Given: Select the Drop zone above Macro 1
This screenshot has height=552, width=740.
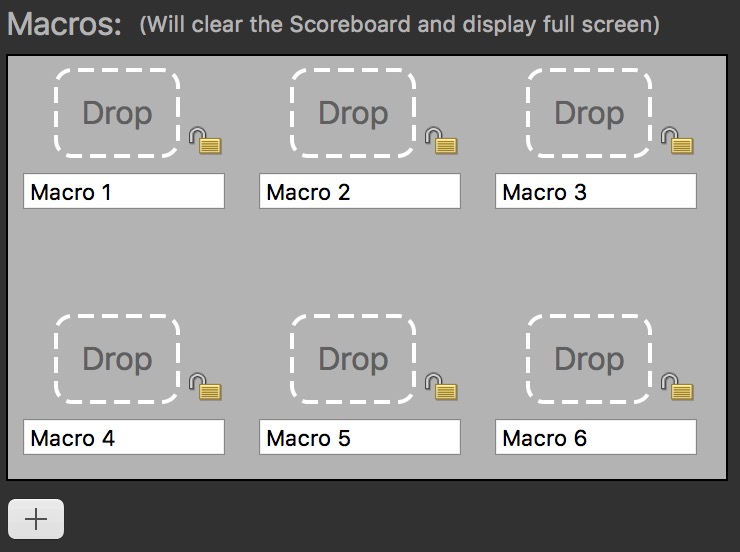Looking at the screenshot, I should [x=117, y=113].
